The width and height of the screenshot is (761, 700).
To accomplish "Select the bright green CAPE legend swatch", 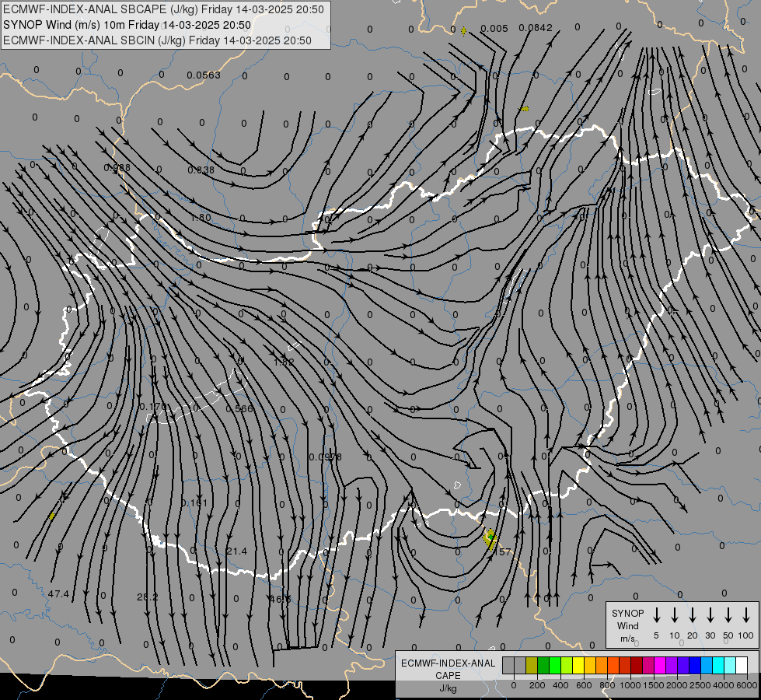I will (x=555, y=666).
